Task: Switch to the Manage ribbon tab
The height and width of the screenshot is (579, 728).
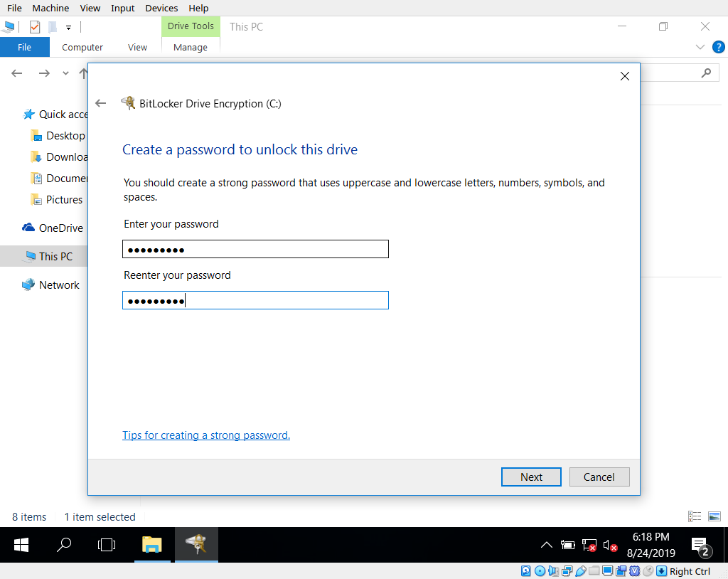Action: click(191, 47)
